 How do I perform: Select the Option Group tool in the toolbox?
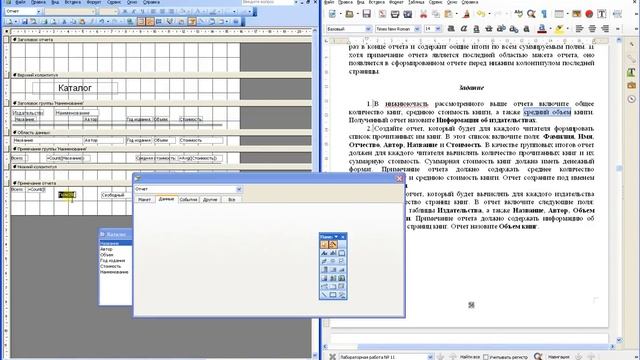342,253
